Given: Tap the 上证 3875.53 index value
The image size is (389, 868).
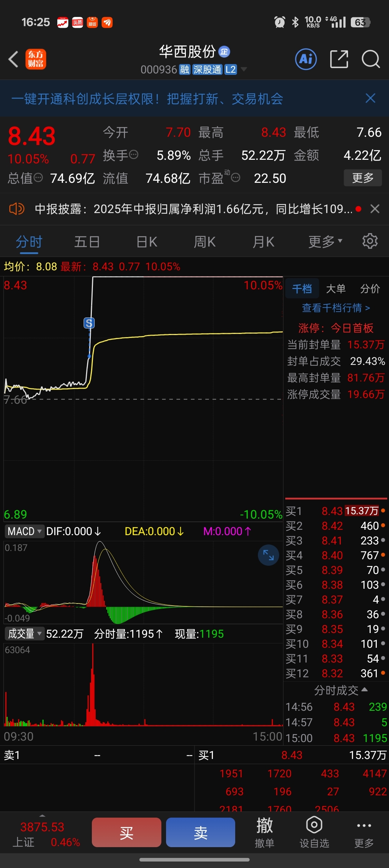Looking at the screenshot, I should pos(42,827).
